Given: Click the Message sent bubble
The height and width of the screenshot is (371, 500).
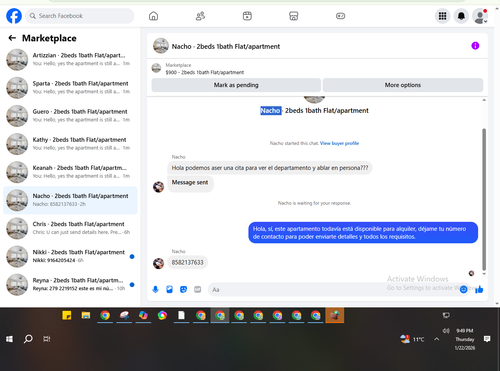Looking at the screenshot, I should 190,183.
